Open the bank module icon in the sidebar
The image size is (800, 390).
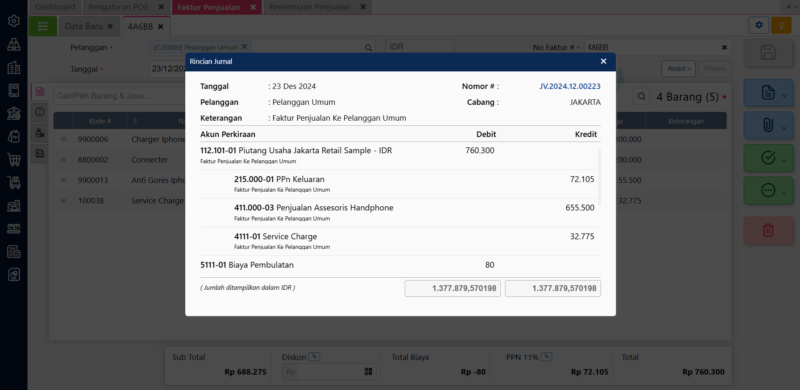[x=14, y=113]
